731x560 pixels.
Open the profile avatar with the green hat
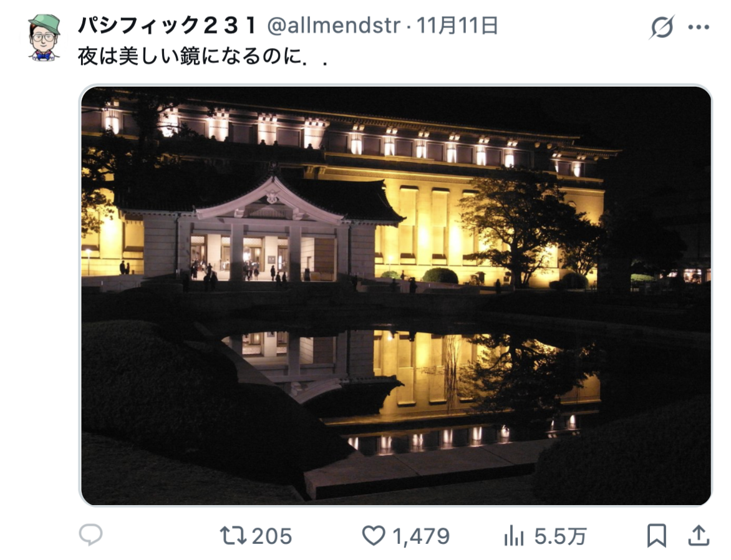[x=44, y=37]
